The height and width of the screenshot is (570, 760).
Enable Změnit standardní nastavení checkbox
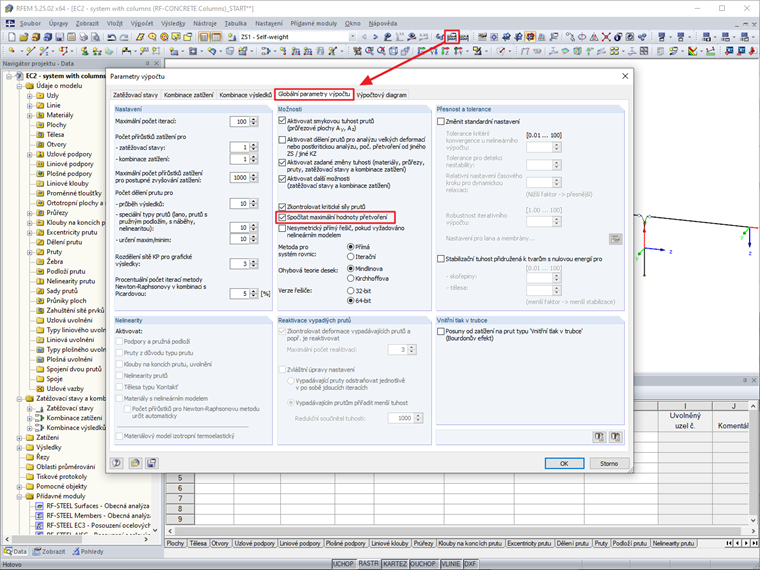pyautogui.click(x=441, y=122)
